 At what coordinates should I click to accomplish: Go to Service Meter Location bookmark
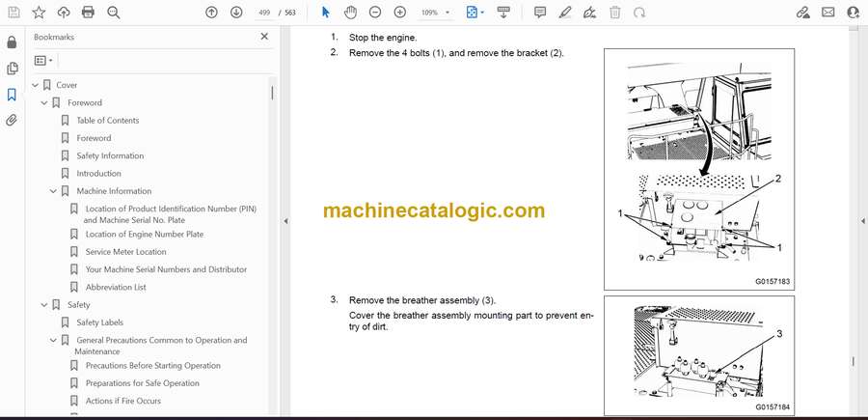[x=125, y=252]
